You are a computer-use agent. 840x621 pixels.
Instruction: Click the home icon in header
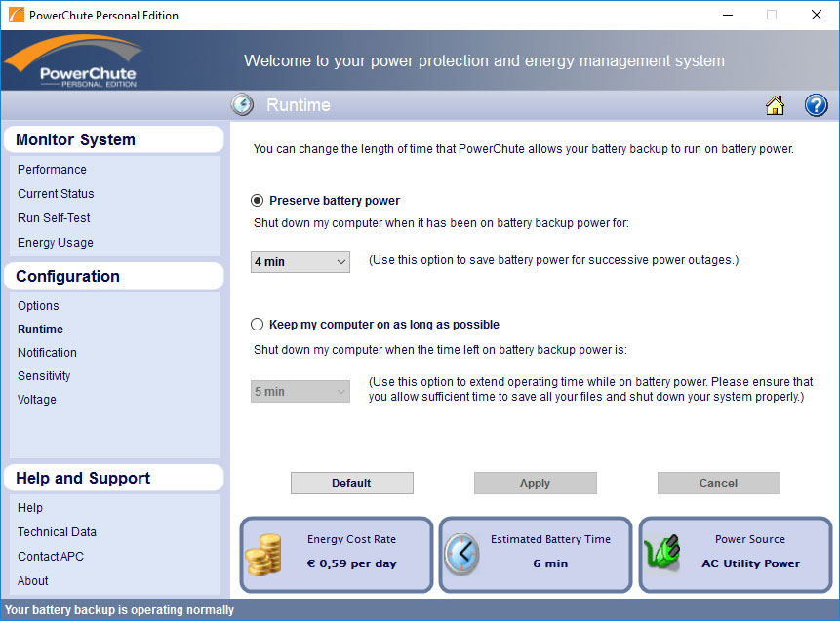(x=775, y=105)
